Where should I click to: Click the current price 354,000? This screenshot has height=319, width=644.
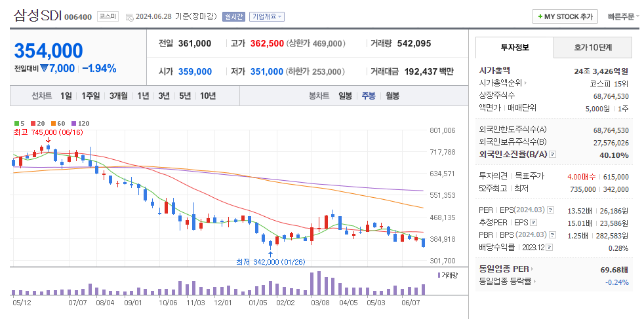click(49, 51)
